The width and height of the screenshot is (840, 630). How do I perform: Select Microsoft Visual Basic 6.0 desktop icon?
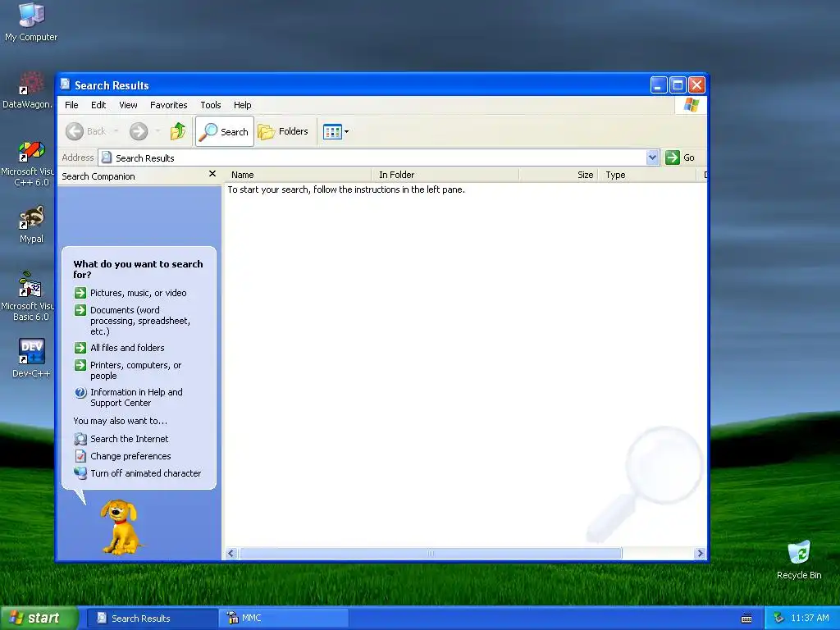pos(28,296)
